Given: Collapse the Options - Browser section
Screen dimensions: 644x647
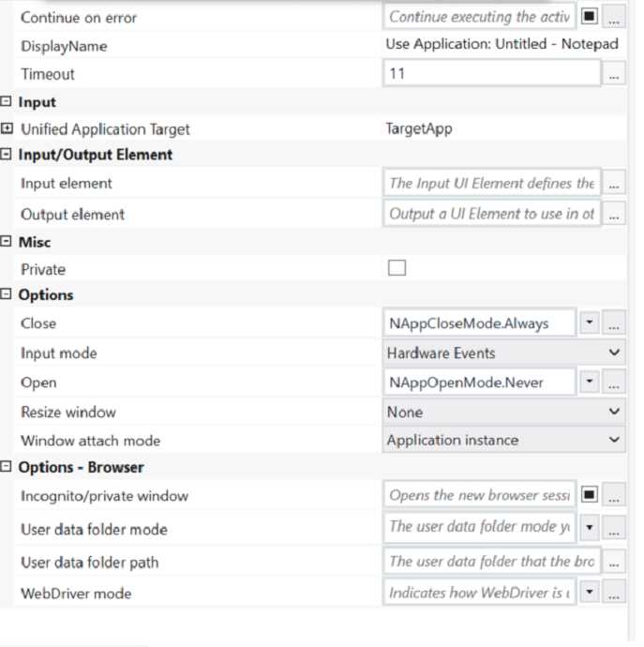Looking at the screenshot, I should click(7, 467).
